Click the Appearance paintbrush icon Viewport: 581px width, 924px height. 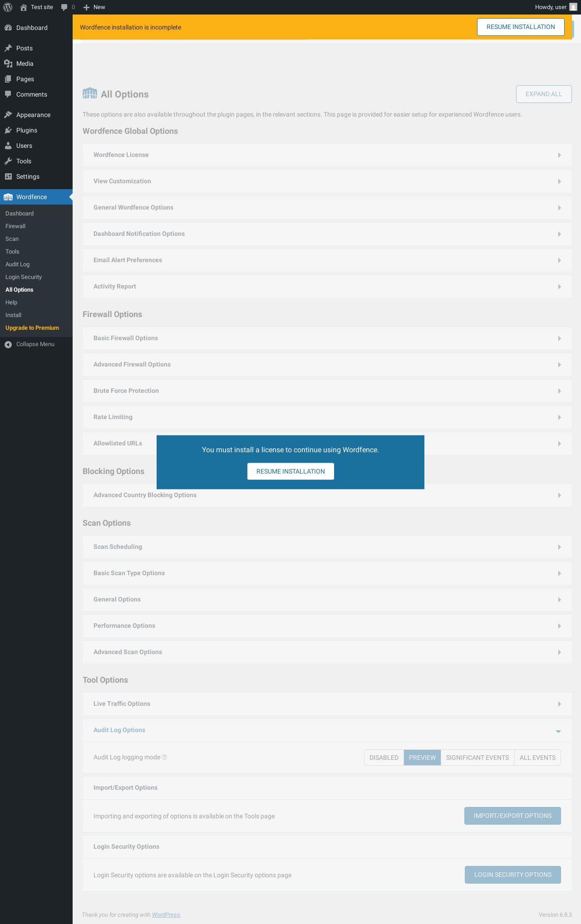click(8, 115)
